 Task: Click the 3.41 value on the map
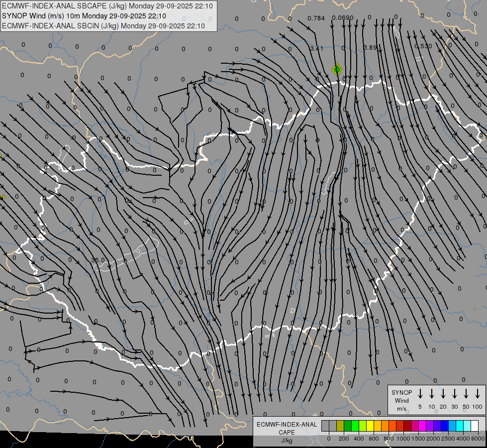[317, 48]
